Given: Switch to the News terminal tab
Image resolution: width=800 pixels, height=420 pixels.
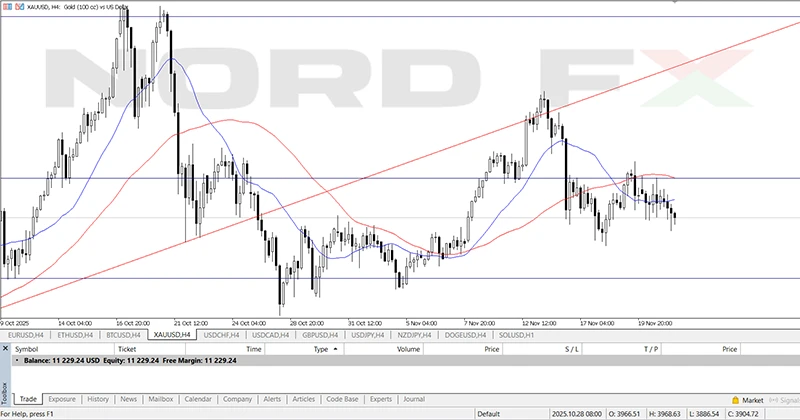Looking at the screenshot, I should pos(129,399).
